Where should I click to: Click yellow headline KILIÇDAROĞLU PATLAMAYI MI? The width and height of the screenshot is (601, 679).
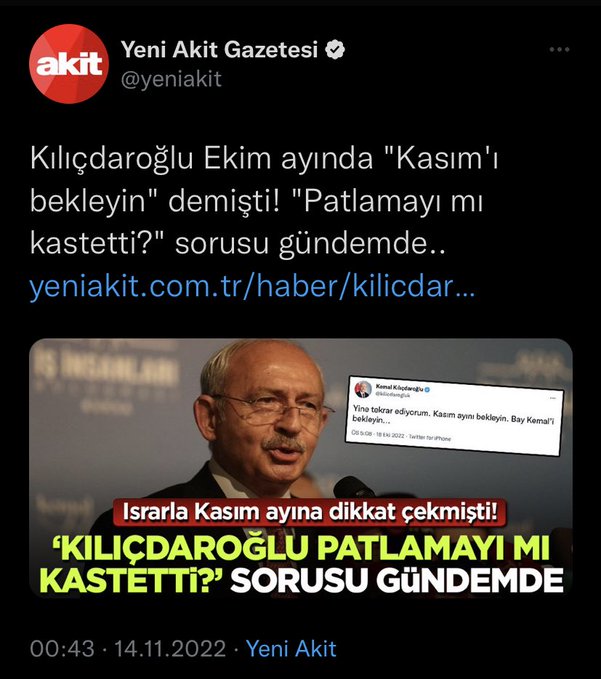pyautogui.click(x=301, y=549)
